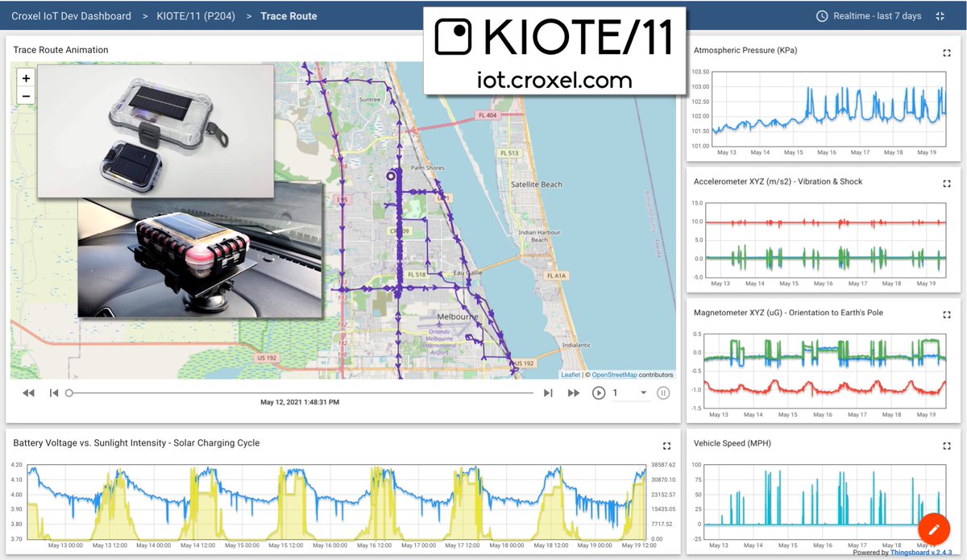Open the Realtime last 7 days time window
This screenshot has height=560, width=967.
coord(870,16)
